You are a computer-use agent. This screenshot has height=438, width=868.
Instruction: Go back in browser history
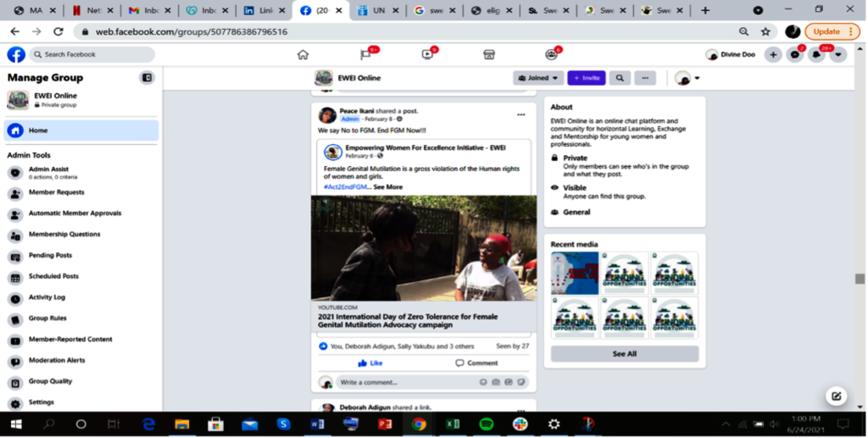click(x=15, y=31)
